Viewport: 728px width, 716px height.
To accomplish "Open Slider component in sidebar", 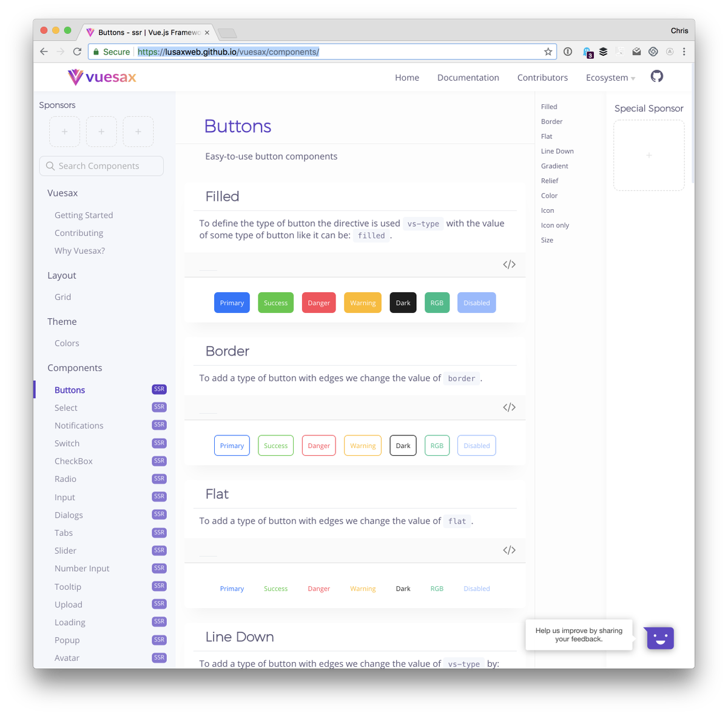I will point(66,550).
